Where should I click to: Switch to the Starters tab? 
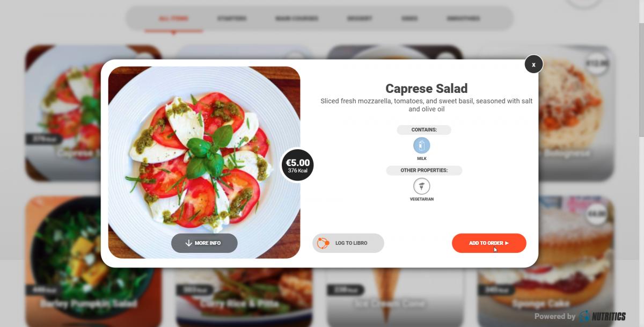pyautogui.click(x=232, y=19)
